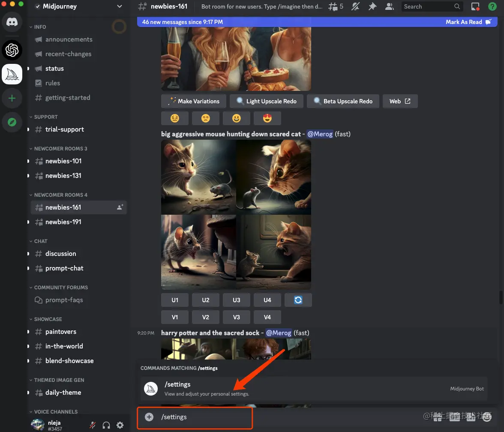Viewport: 504px width, 432px height.
Task: Open threads icon showing 5
Action: pyautogui.click(x=336, y=6)
